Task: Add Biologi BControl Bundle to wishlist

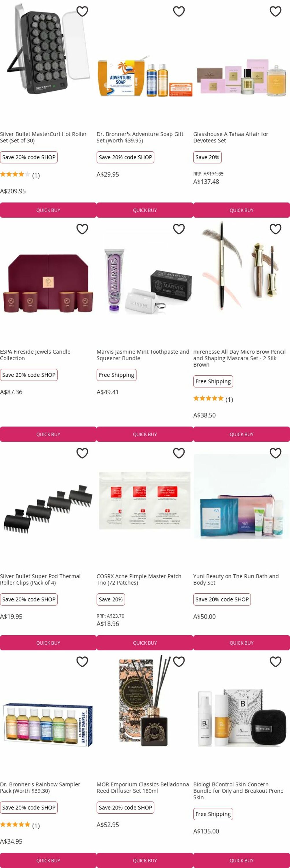Action: (x=276, y=662)
